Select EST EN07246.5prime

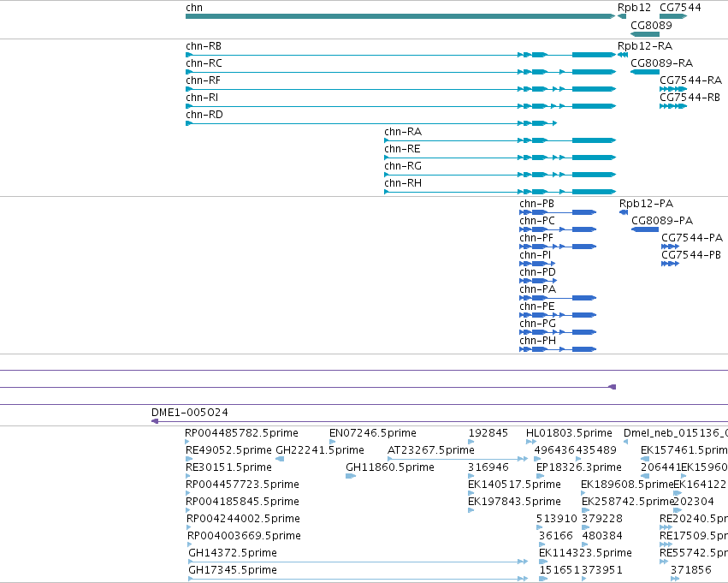pyautogui.click(x=373, y=433)
